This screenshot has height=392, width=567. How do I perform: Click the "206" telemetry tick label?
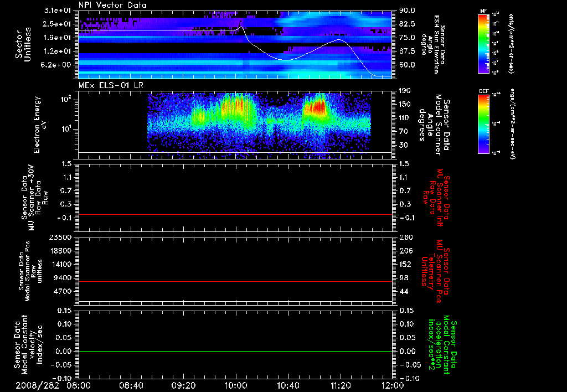pyautogui.click(x=405, y=251)
